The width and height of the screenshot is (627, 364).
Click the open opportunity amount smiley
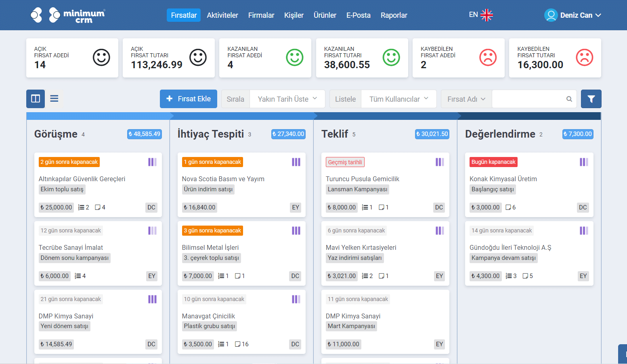198,57
